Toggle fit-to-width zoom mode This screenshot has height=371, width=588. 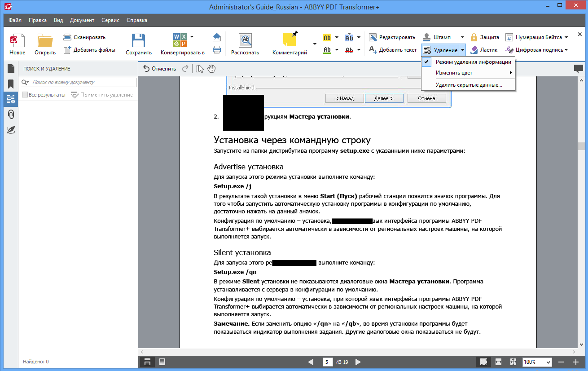(x=498, y=362)
